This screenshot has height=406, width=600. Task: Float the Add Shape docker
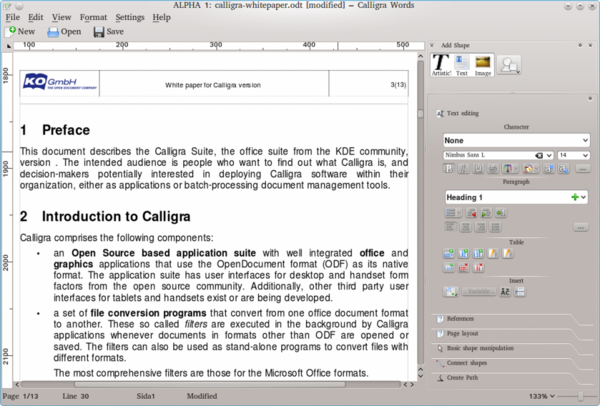point(580,45)
